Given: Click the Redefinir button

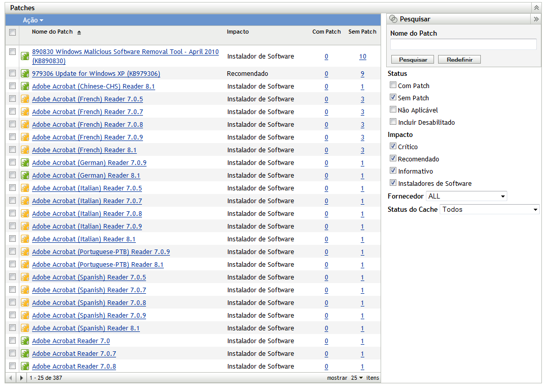Looking at the screenshot, I should (x=459, y=60).
